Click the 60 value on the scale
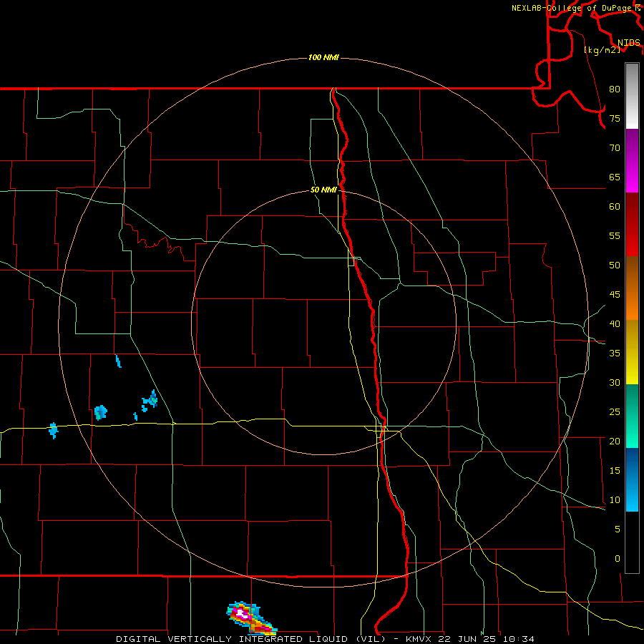The image size is (644, 644). click(x=615, y=207)
